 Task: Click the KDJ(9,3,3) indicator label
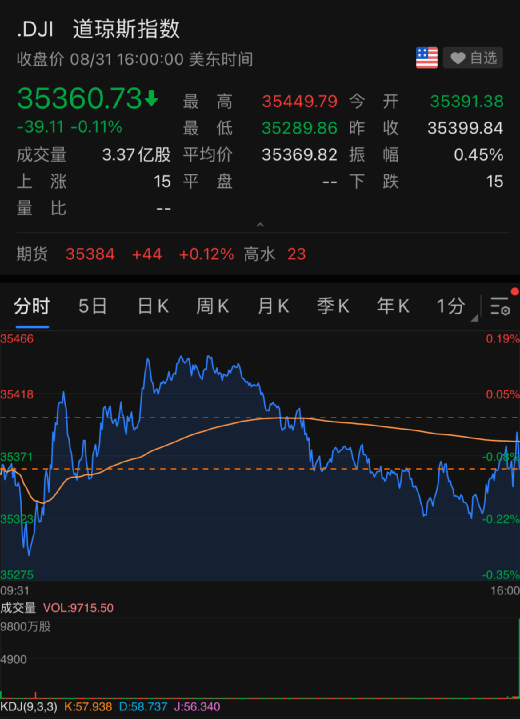coord(29,707)
